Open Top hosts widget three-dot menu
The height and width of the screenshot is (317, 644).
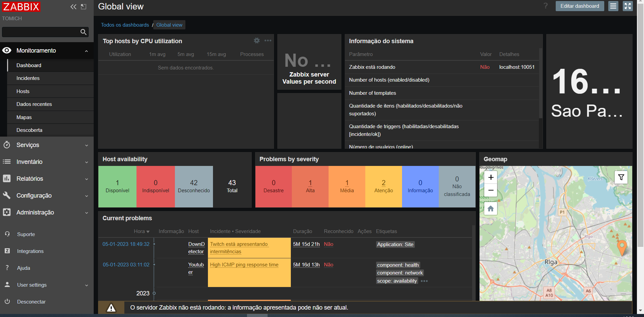[x=268, y=40]
